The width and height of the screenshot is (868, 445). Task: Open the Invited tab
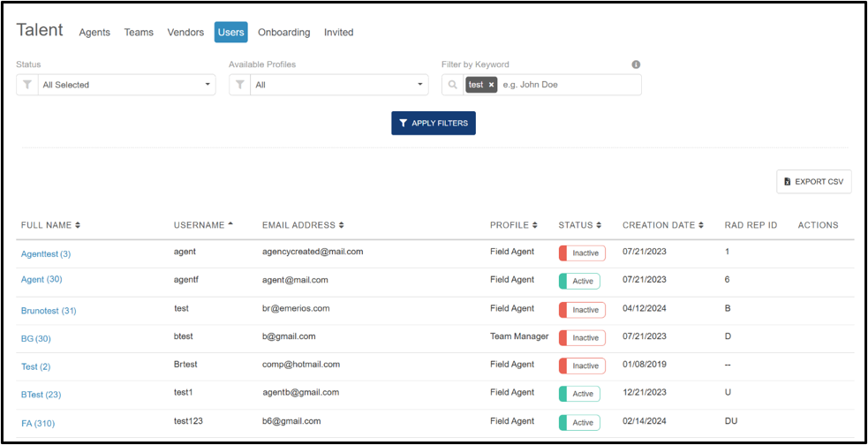pyautogui.click(x=339, y=32)
